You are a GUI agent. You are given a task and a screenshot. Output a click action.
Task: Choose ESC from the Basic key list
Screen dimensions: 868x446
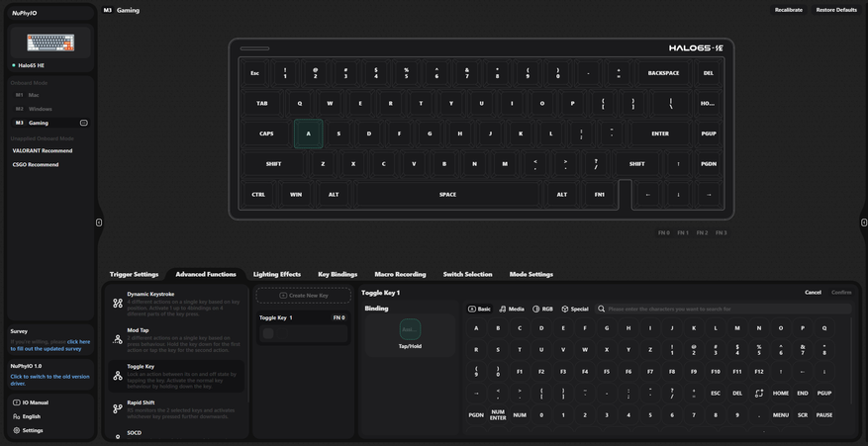(716, 393)
